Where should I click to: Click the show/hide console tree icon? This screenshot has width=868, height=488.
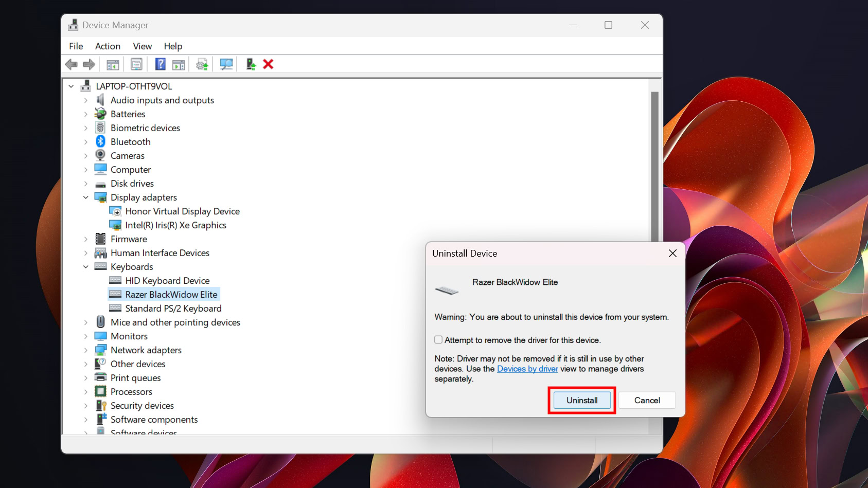click(113, 64)
